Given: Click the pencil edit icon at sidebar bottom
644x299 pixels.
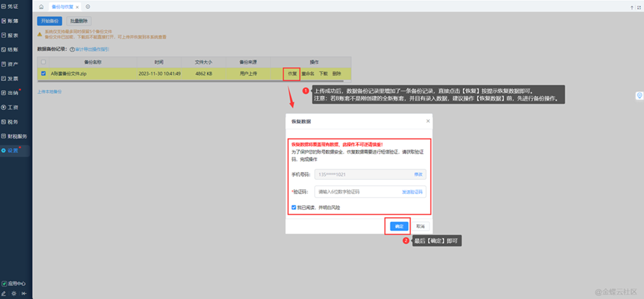Looking at the screenshot, I should coord(4,293).
